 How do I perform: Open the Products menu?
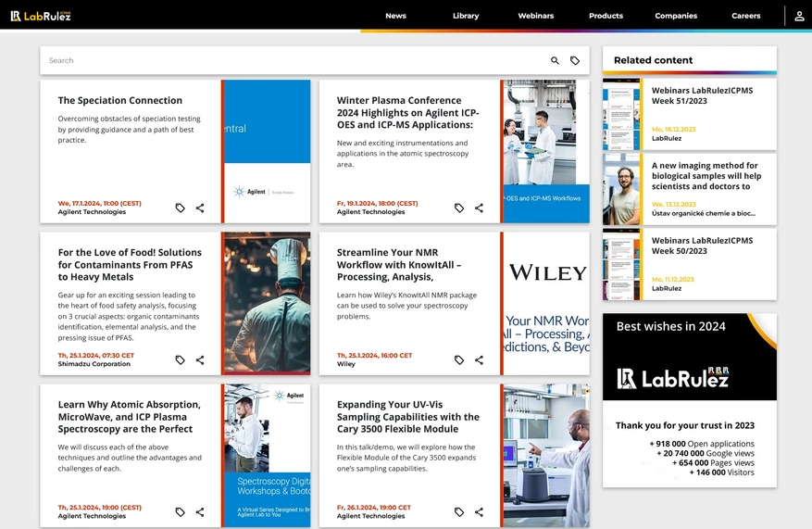point(606,16)
